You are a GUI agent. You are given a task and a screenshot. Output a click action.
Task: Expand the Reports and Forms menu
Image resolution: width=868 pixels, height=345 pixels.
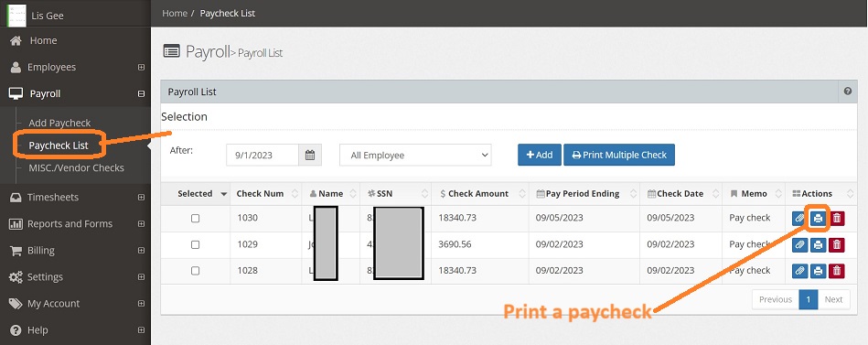click(x=141, y=223)
